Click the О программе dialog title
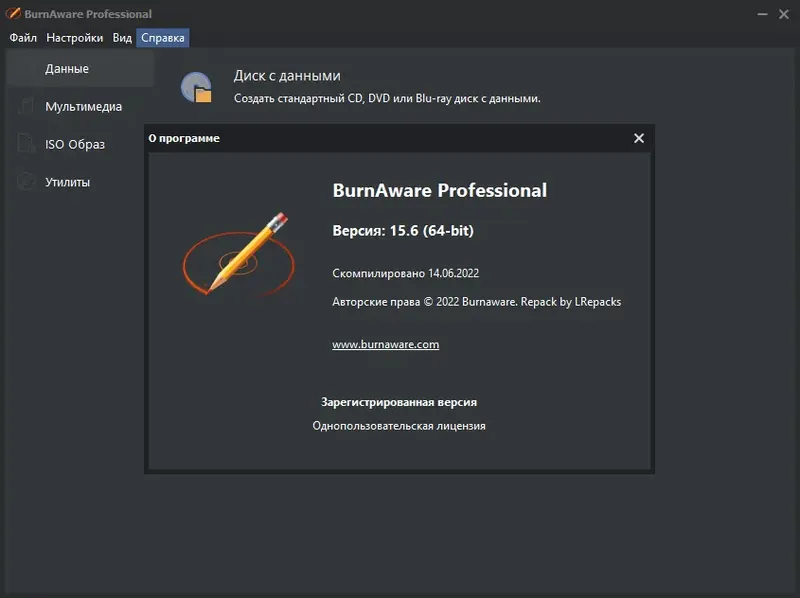Image resolution: width=800 pixels, height=598 pixels. [x=184, y=138]
